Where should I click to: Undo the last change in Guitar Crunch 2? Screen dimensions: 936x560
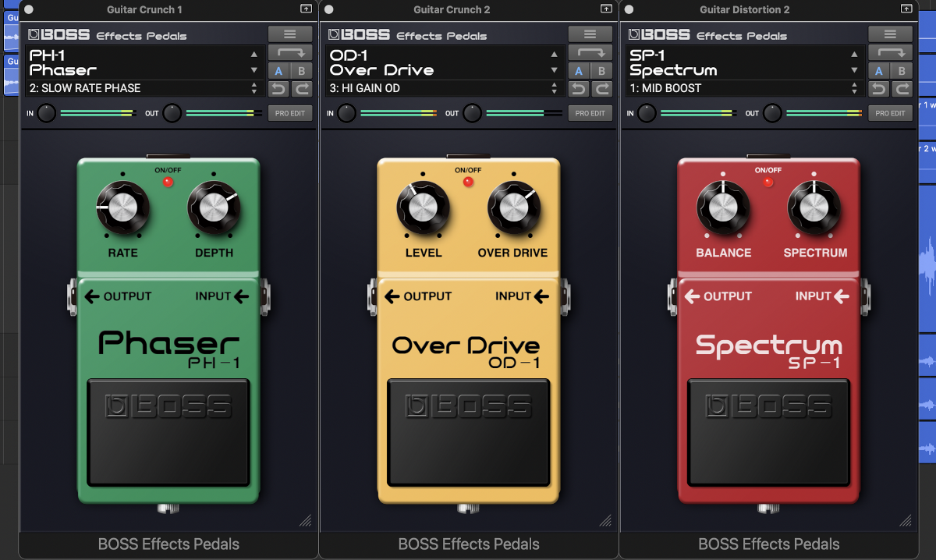click(579, 88)
